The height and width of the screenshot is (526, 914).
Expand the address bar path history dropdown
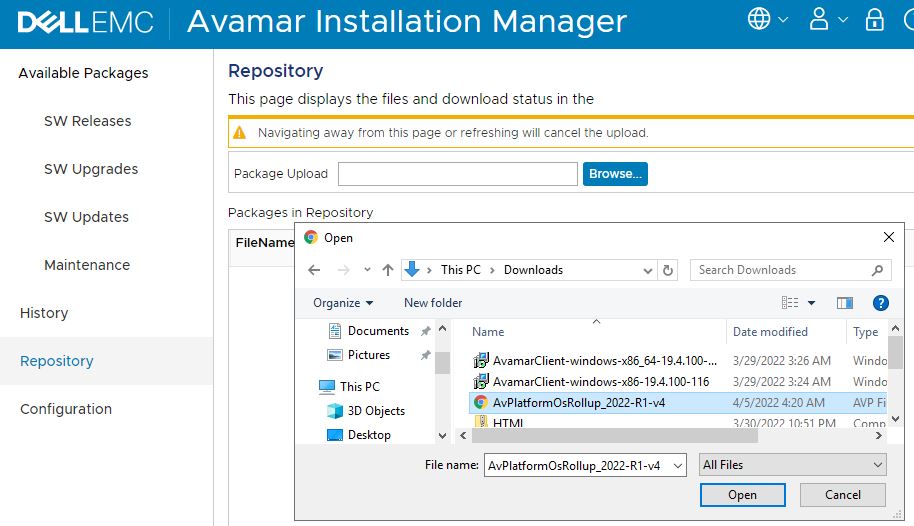coord(647,270)
